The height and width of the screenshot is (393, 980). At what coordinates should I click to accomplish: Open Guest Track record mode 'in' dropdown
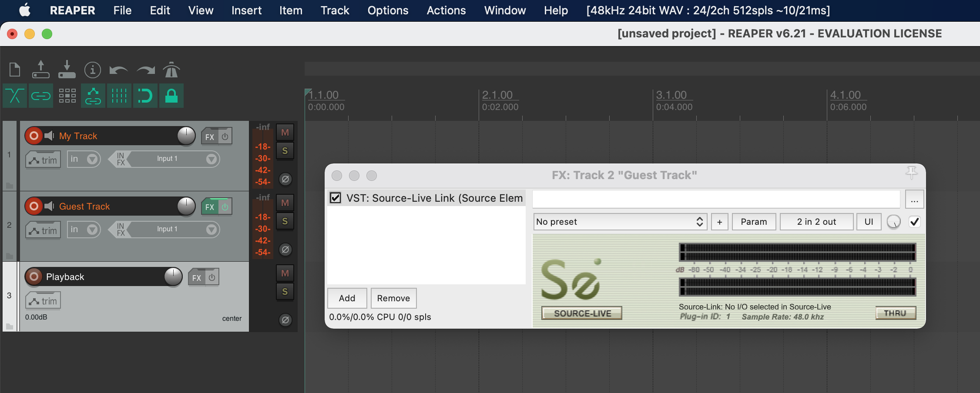click(84, 230)
